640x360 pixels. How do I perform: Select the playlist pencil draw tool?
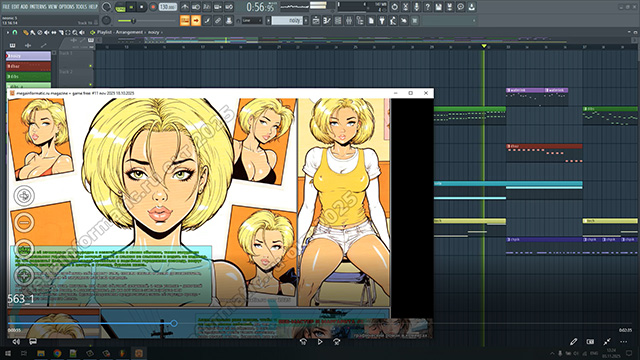pyautogui.click(x=25, y=32)
